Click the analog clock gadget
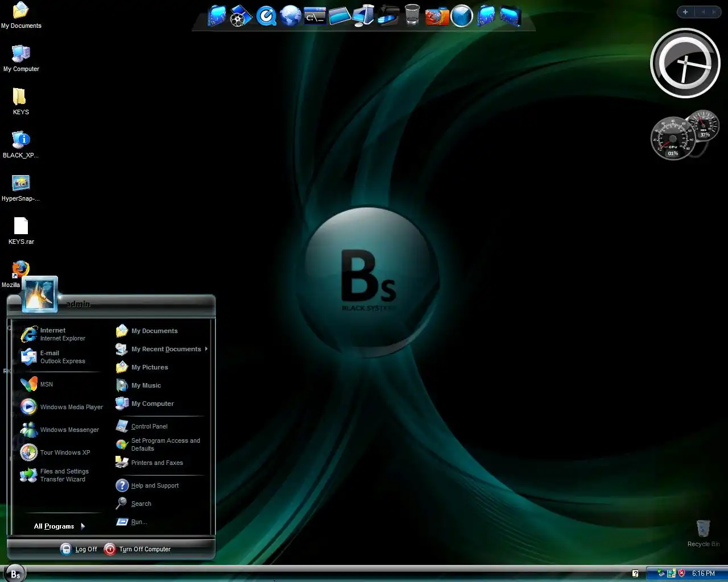728x582 pixels. 685,63
